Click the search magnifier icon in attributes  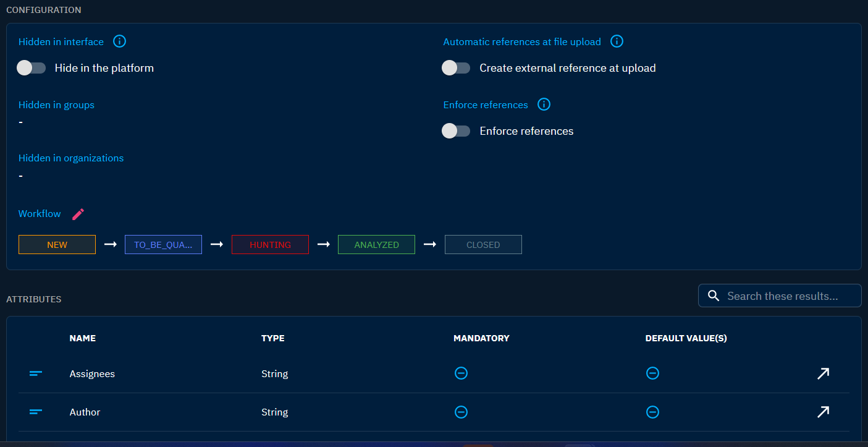tap(714, 296)
